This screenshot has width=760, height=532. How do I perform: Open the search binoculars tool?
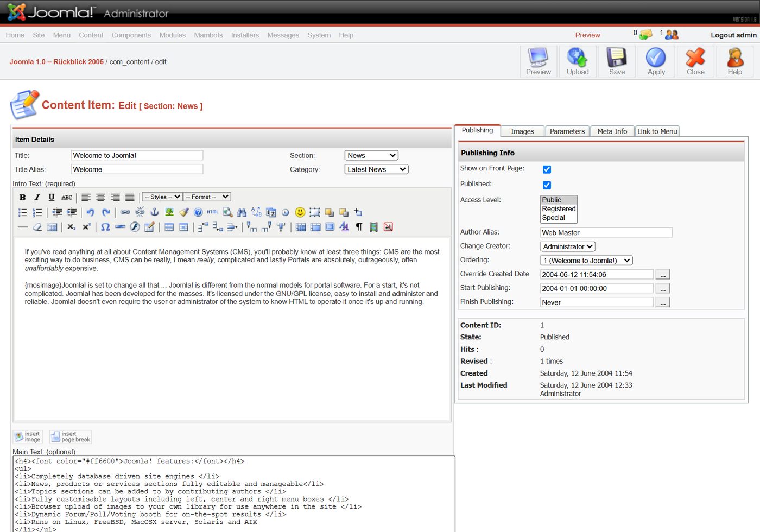[242, 212]
